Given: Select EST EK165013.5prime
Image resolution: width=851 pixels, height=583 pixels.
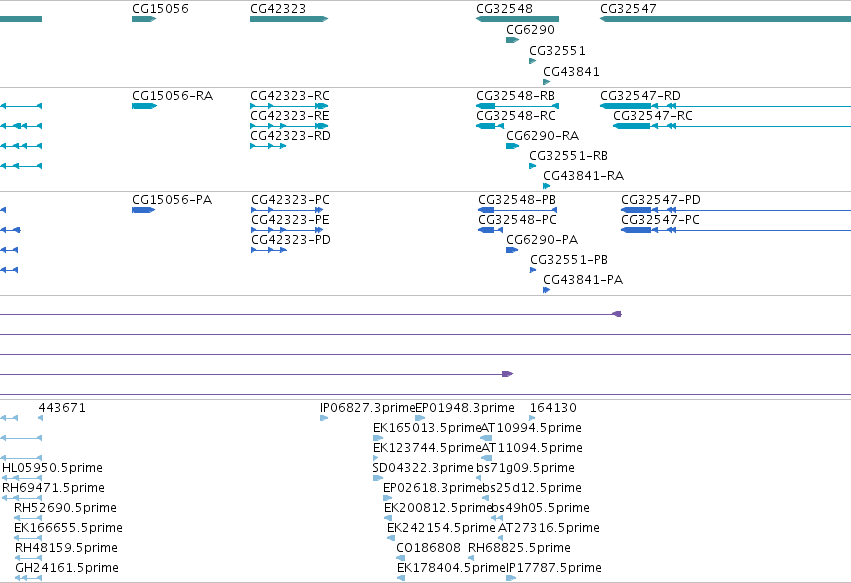Looking at the screenshot, I should (427, 428).
